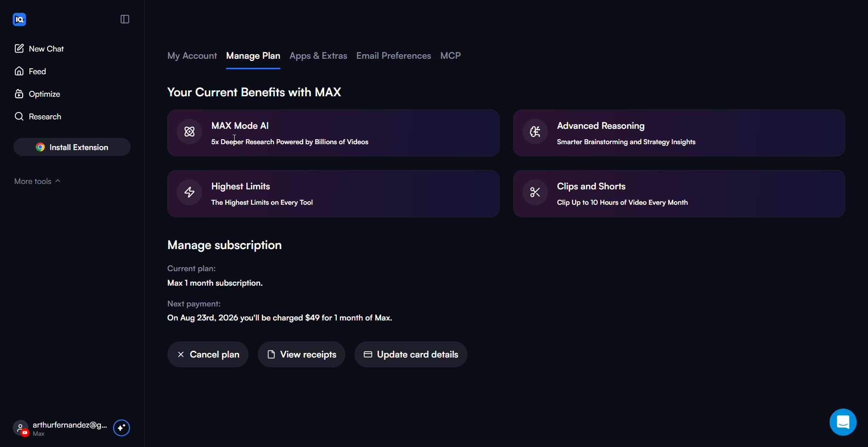Click the Highest Limits lightning icon
The width and height of the screenshot is (868, 447).
(x=189, y=192)
